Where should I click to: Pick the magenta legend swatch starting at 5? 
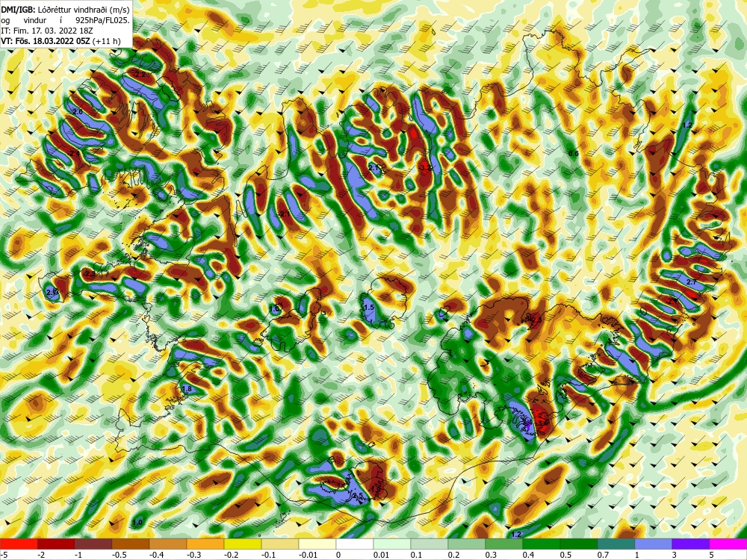(x=728, y=544)
